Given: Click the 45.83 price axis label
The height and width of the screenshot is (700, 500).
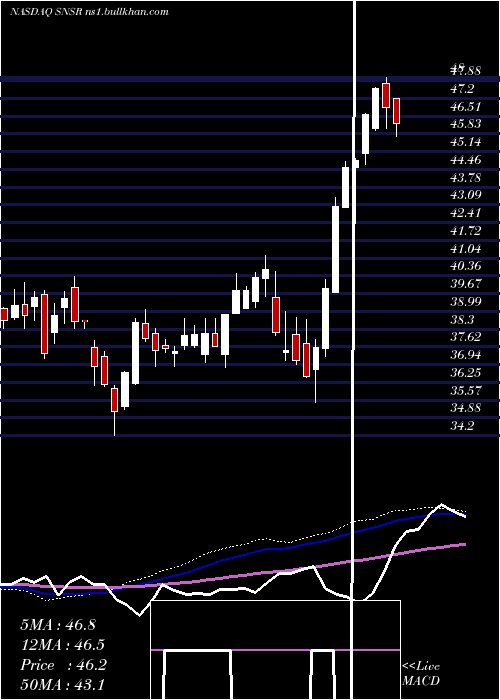Looking at the screenshot, I should point(466,125).
